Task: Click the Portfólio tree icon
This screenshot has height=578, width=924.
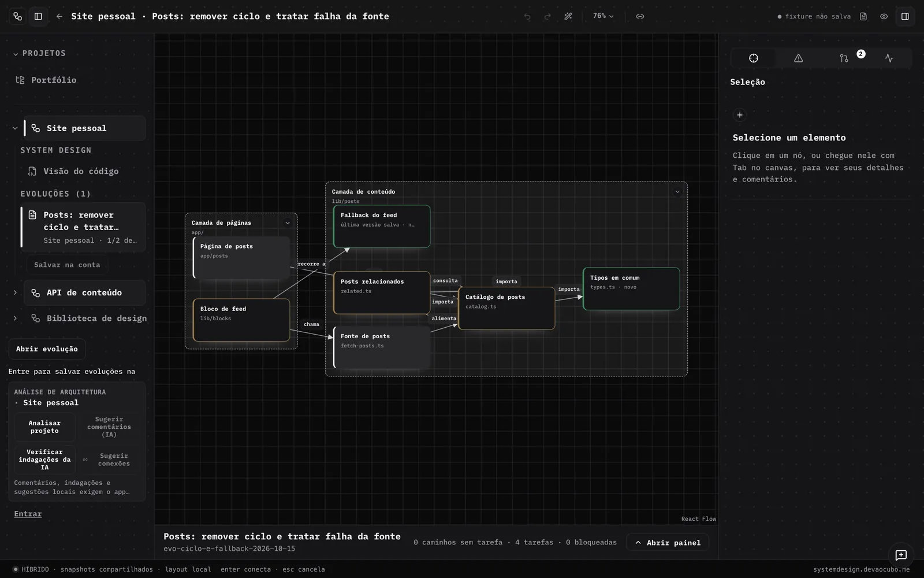Action: 20,80
